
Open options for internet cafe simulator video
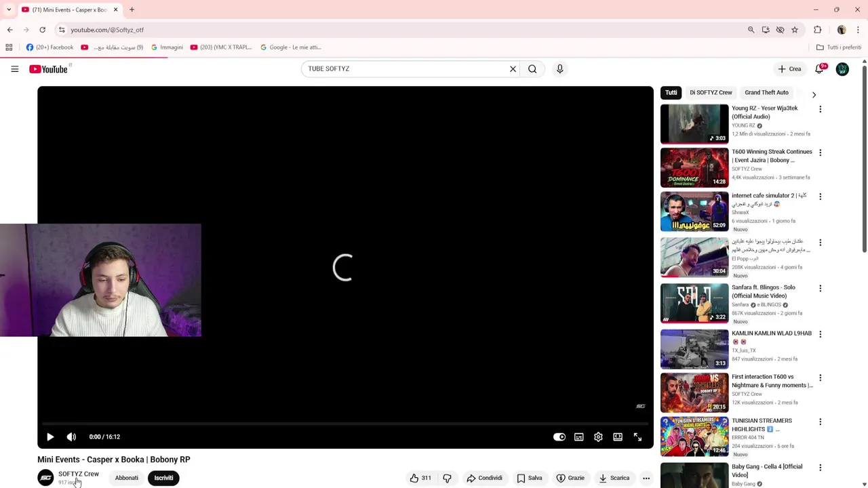click(x=820, y=196)
